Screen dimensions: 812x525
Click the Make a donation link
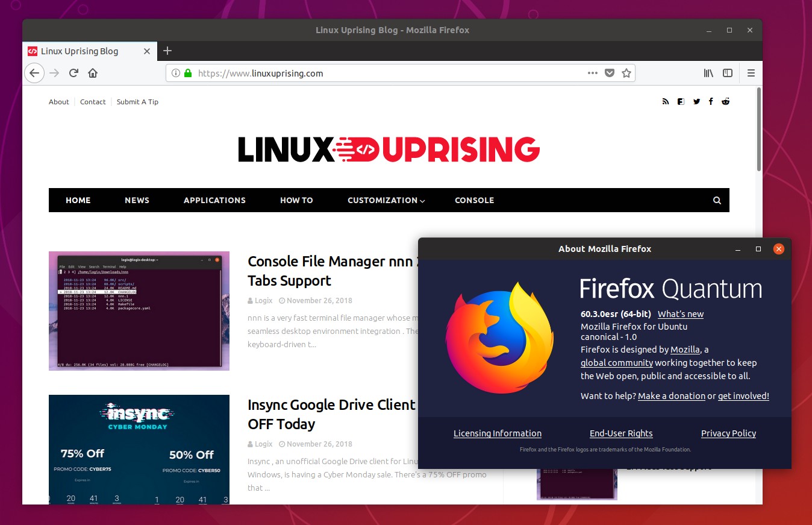point(671,395)
